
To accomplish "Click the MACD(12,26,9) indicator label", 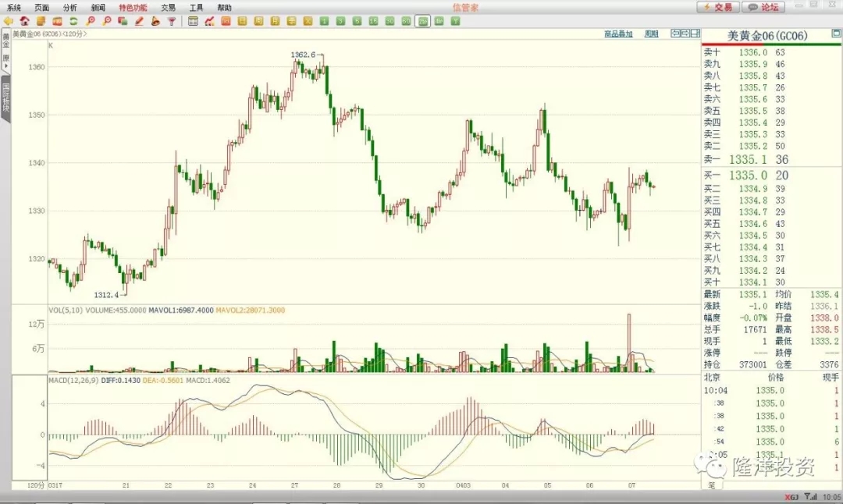I will click(73, 381).
